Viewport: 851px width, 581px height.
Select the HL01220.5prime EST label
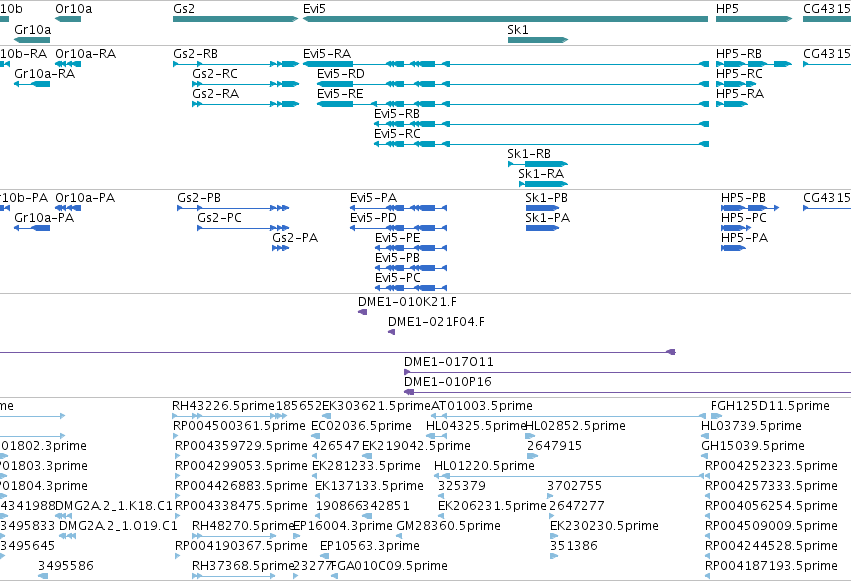click(484, 467)
